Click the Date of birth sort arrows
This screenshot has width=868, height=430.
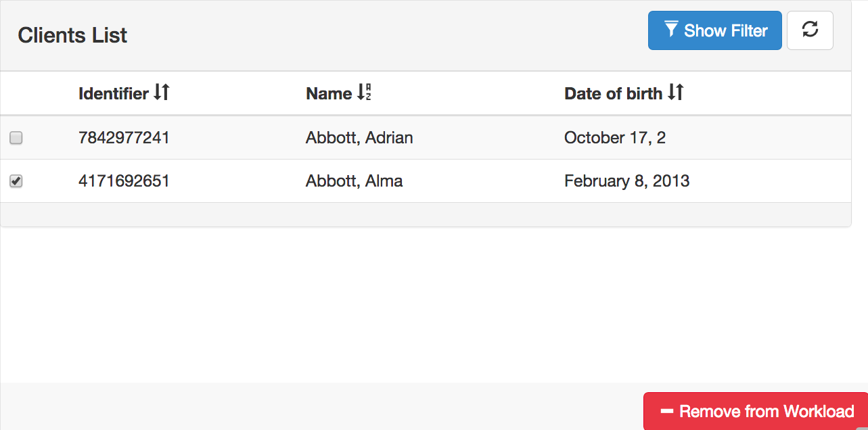(x=675, y=93)
